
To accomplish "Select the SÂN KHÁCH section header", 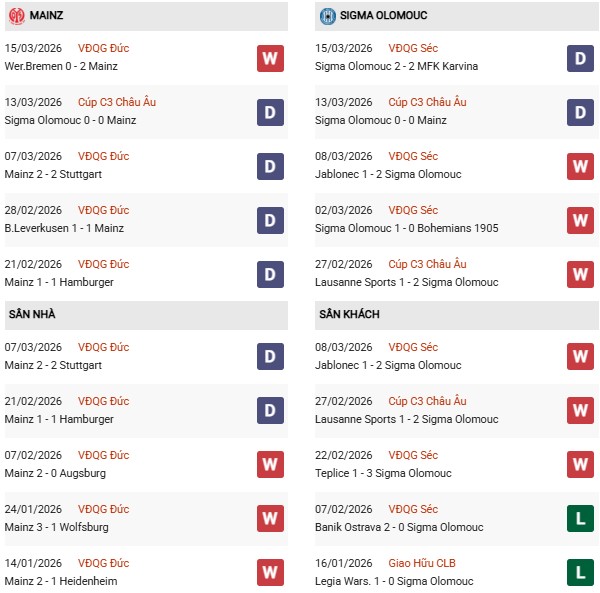I will click(349, 314).
